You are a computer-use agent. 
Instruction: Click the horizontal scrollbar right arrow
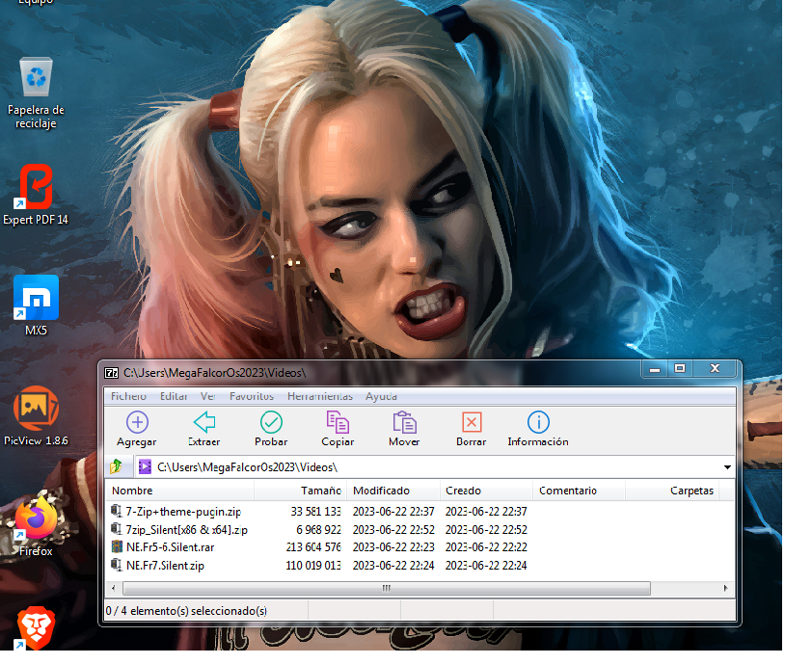[725, 588]
